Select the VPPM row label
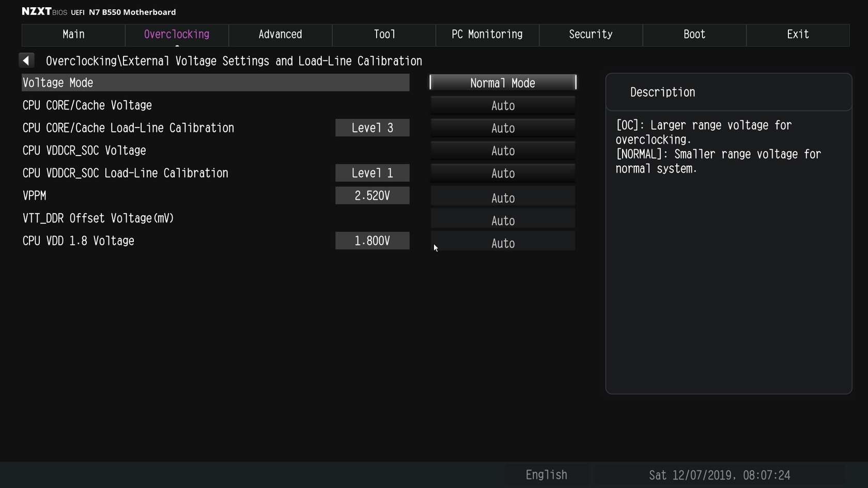Screen dimensions: 868x488 point(35,196)
